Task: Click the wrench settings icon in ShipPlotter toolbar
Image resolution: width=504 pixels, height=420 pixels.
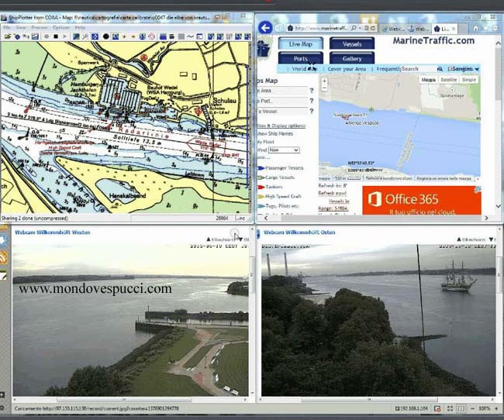Action: tap(85, 36)
